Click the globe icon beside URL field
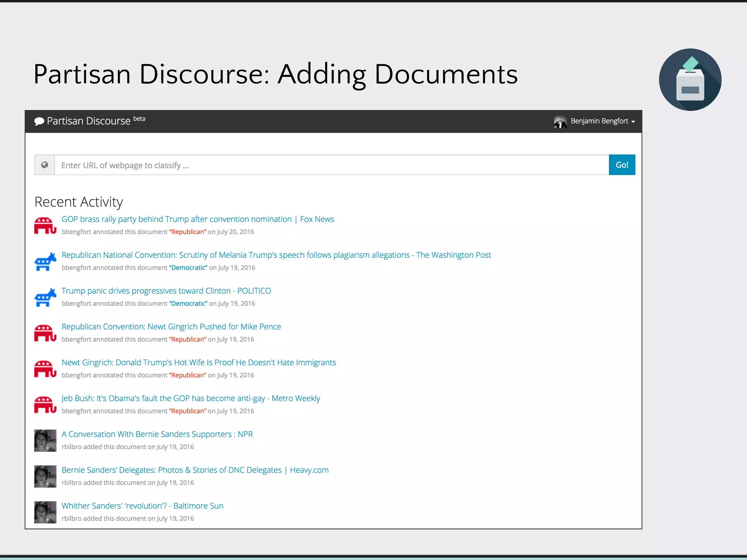The width and height of the screenshot is (747, 560). click(x=44, y=165)
